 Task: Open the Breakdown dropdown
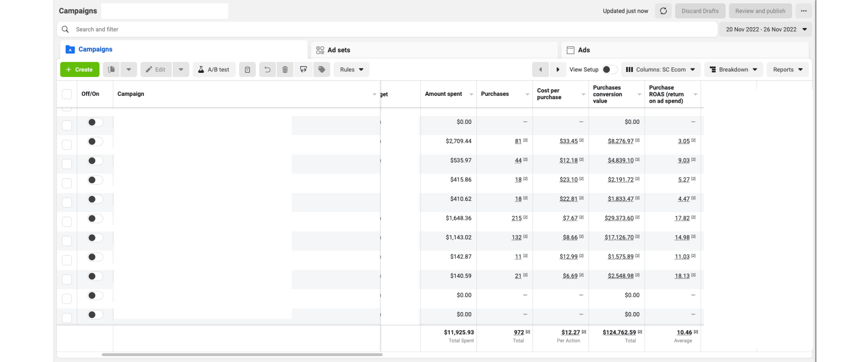[733, 69]
